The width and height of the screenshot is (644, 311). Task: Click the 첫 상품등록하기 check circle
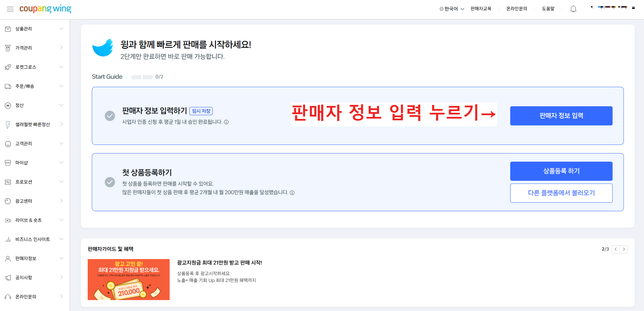click(110, 182)
